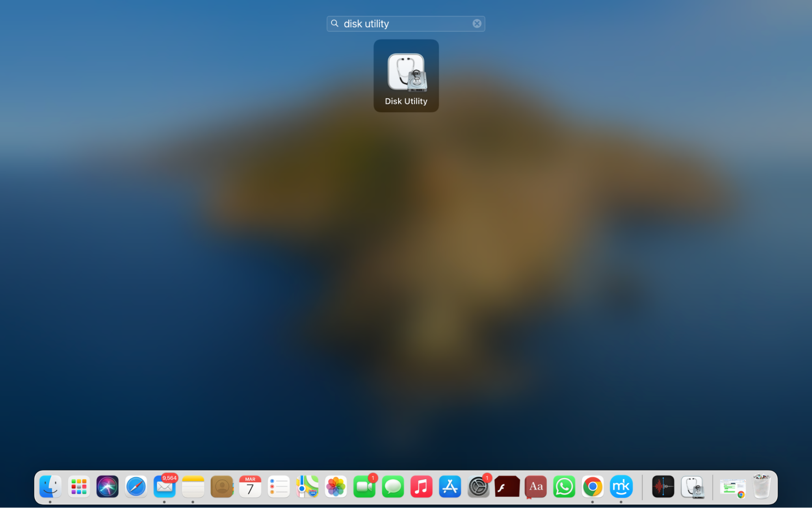Open Voice Memos from the Dock
812x508 pixels.
663,486
